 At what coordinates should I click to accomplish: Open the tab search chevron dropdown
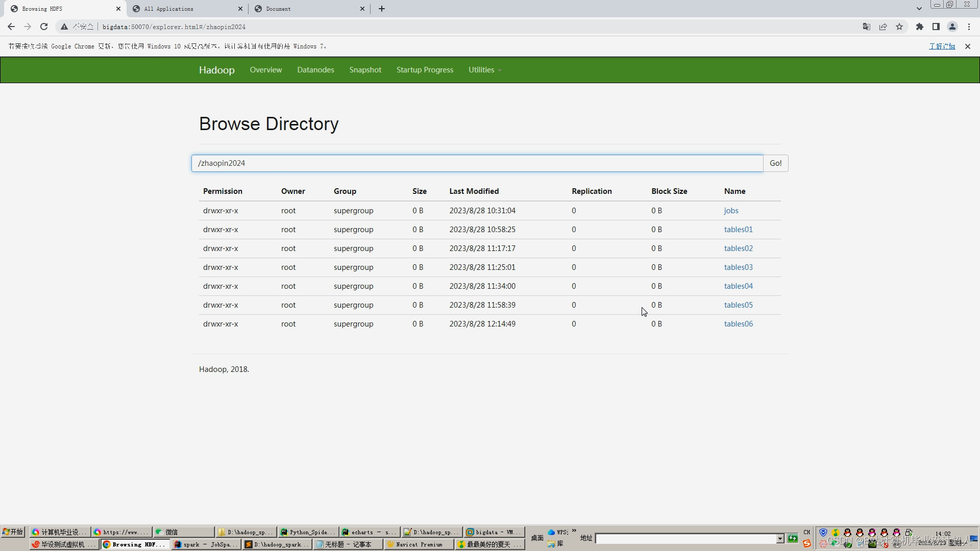[x=919, y=9]
